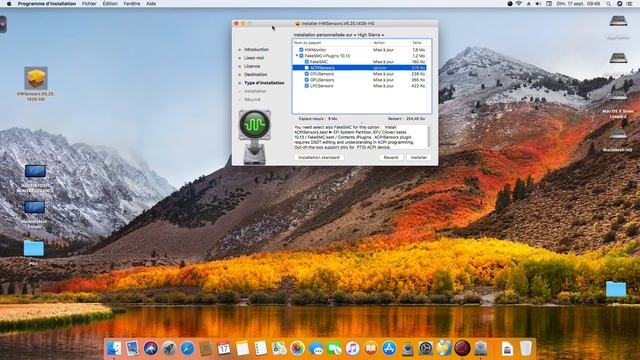Viewport: 640px width, 360px height.
Task: Open Finder from the Dock
Action: tap(114, 348)
